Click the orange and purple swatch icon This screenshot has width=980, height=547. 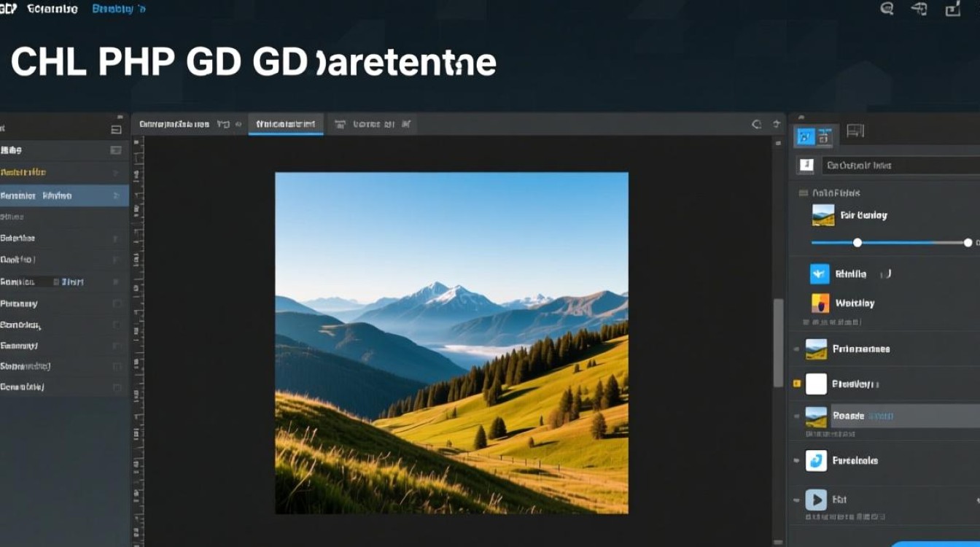[820, 303]
